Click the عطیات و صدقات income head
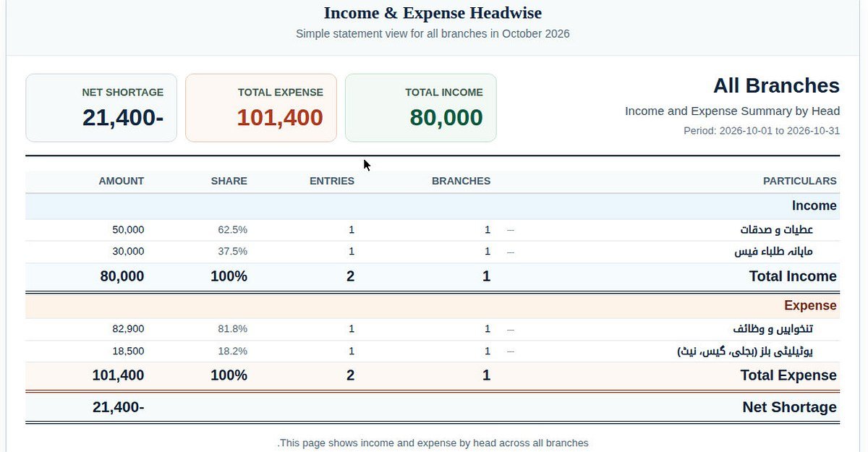868x452 pixels. click(777, 230)
